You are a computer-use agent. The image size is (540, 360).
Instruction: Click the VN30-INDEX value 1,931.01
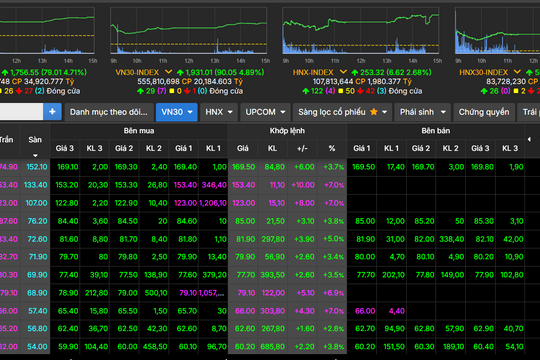(x=199, y=72)
